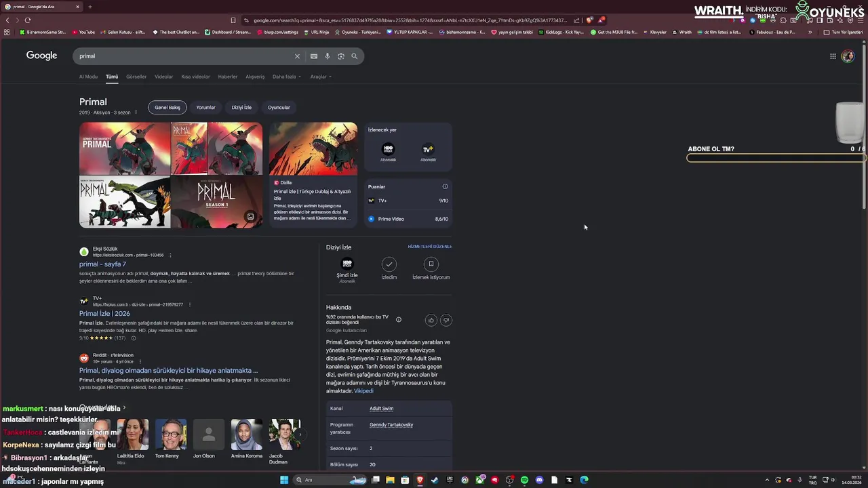Switch to the Alışveriş tab

255,77
